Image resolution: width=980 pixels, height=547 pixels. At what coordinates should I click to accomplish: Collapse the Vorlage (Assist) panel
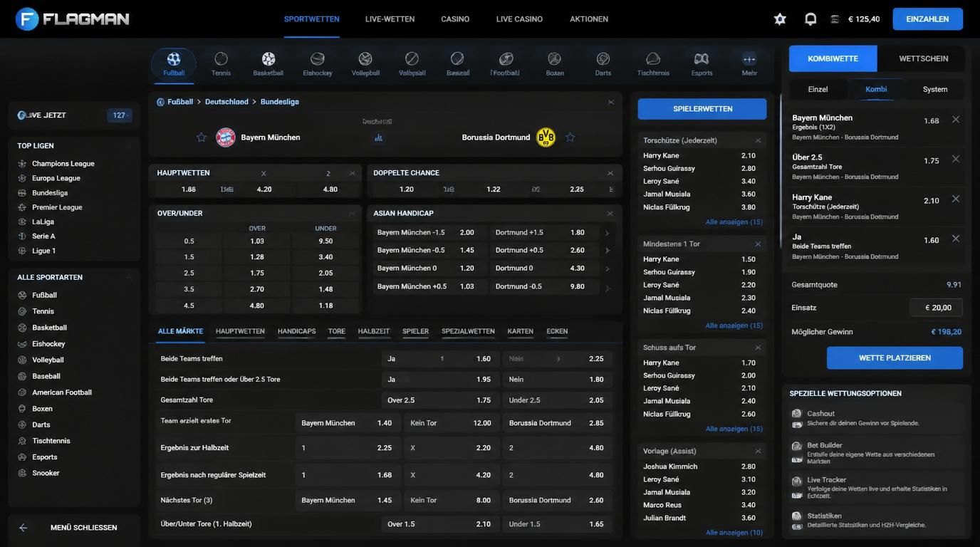coord(758,451)
